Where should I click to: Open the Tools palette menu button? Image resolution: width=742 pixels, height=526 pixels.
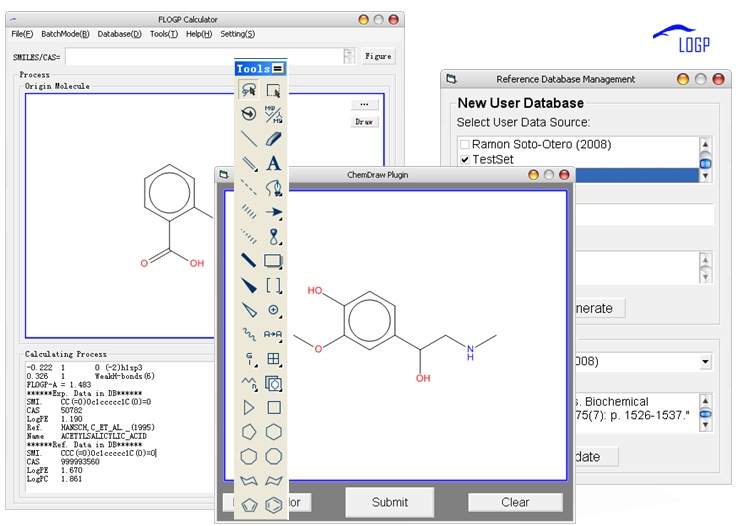coord(278,69)
